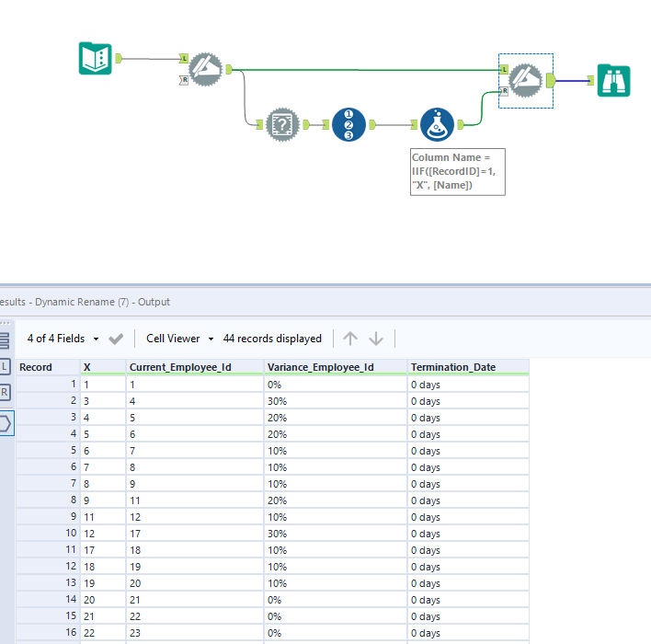Image resolution: width=651 pixels, height=644 pixels.
Task: Toggle the R input anchor results view
Action: [x=6, y=393]
